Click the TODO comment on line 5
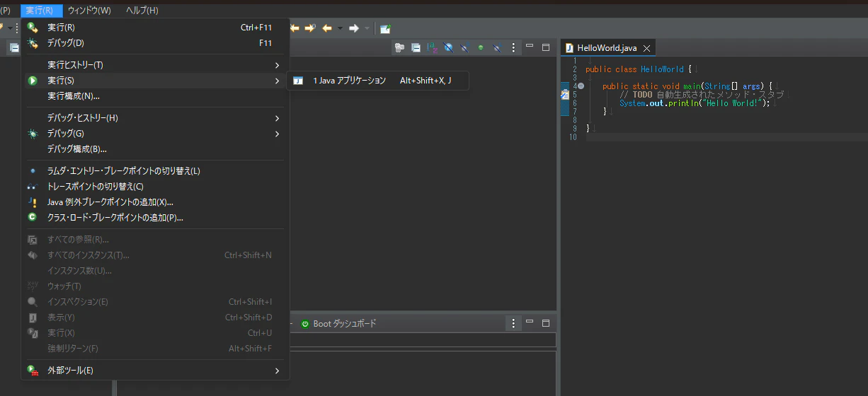The width and height of the screenshot is (868, 396). click(x=701, y=95)
